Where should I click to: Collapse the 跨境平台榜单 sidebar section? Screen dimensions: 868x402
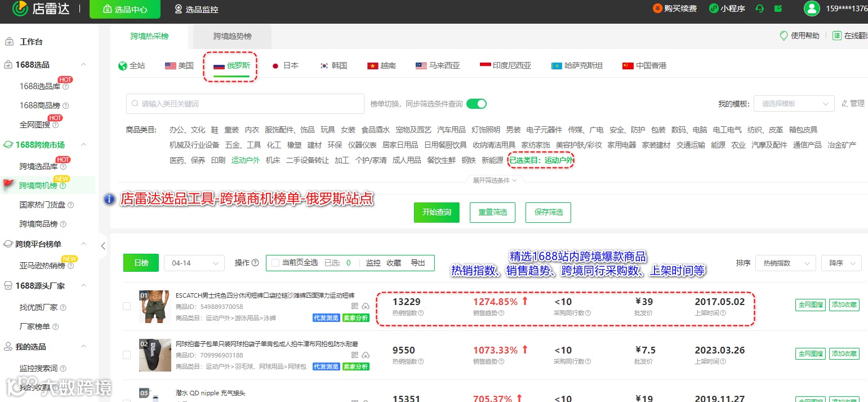pos(84,244)
